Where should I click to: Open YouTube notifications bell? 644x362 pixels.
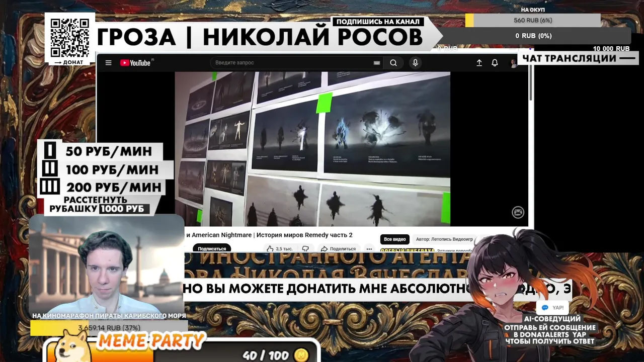[495, 63]
